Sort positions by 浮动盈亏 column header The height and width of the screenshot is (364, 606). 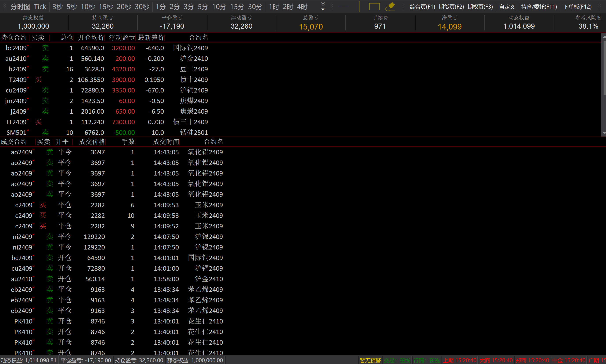tap(122, 37)
